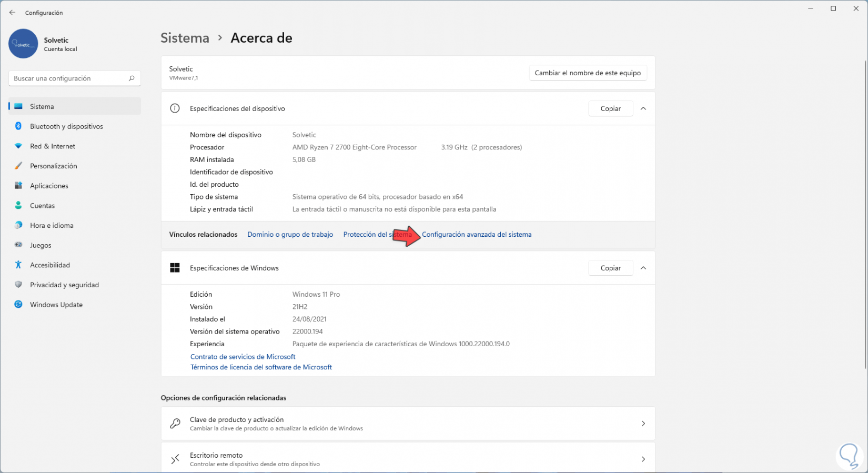Open Dominio o grupo de trabajo link
The height and width of the screenshot is (473, 868).
tap(290, 235)
